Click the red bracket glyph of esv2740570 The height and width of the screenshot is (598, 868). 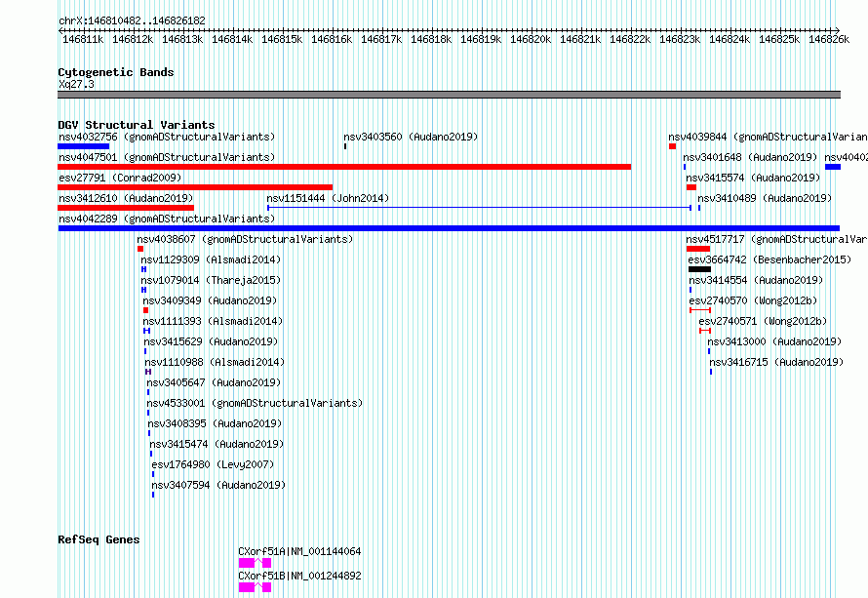700,310
